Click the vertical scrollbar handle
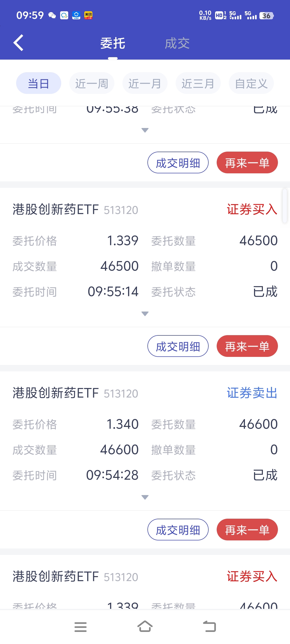The image size is (290, 644). click(285, 206)
